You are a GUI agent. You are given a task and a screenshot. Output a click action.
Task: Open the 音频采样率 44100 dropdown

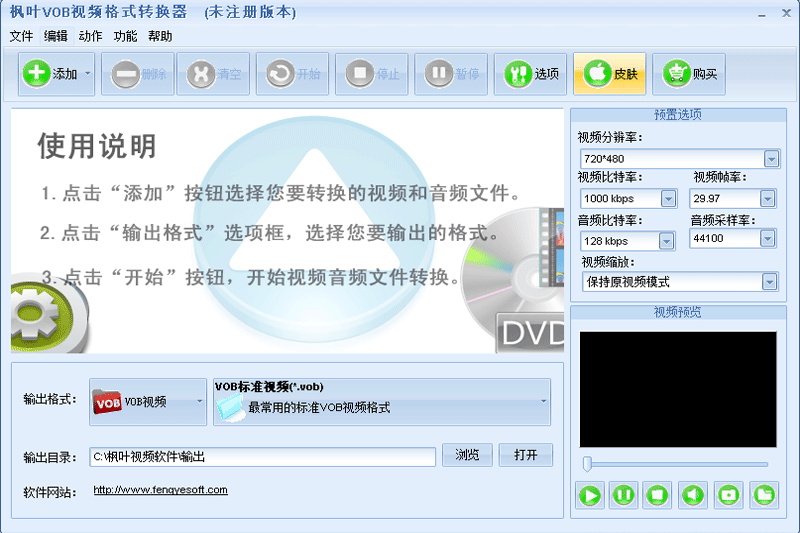tap(767, 239)
